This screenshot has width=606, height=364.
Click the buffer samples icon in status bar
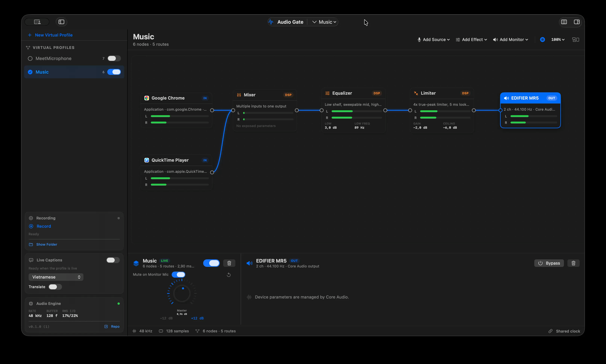(x=161, y=331)
